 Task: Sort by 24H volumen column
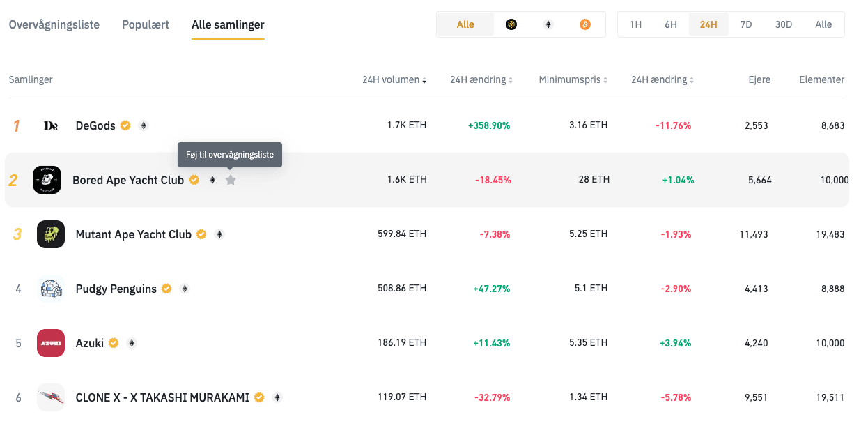point(394,79)
